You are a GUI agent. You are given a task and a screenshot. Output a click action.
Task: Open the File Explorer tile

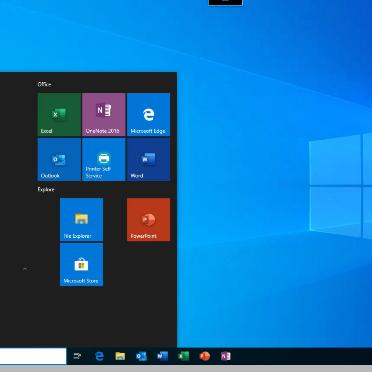click(x=81, y=219)
